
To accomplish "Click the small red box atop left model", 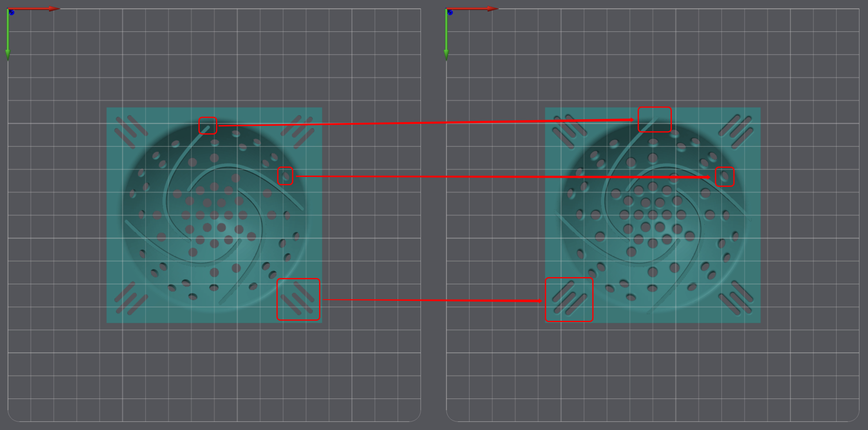I will 208,125.
